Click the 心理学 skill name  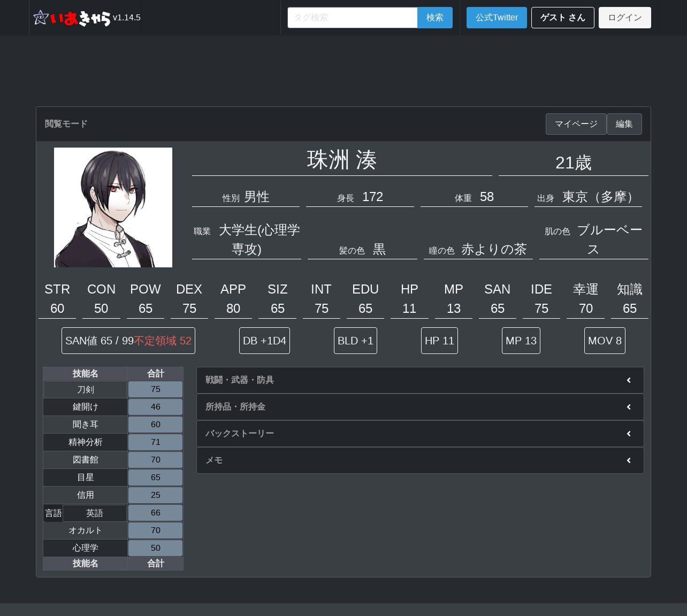85,548
